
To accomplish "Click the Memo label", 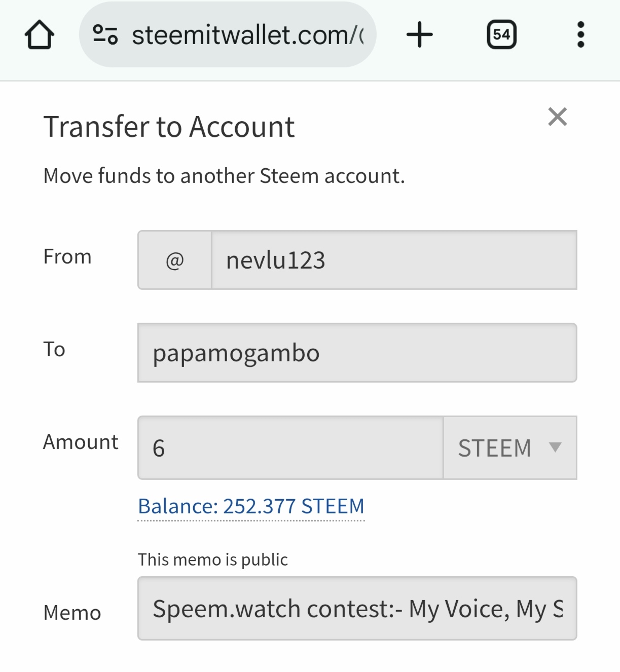I will 72,613.
